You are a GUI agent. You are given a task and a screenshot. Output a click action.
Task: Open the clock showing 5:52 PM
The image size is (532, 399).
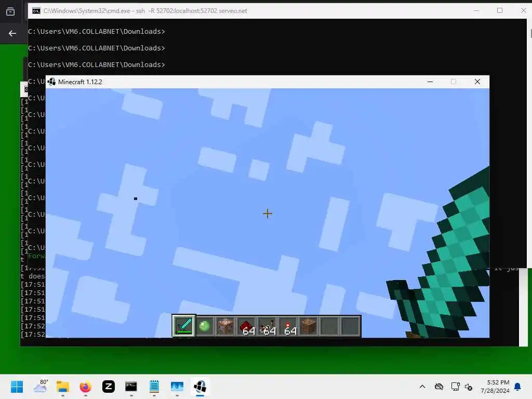495,387
